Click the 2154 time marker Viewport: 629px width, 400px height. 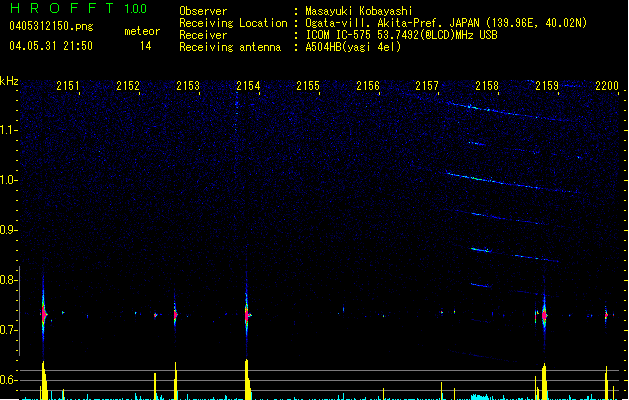click(248, 86)
